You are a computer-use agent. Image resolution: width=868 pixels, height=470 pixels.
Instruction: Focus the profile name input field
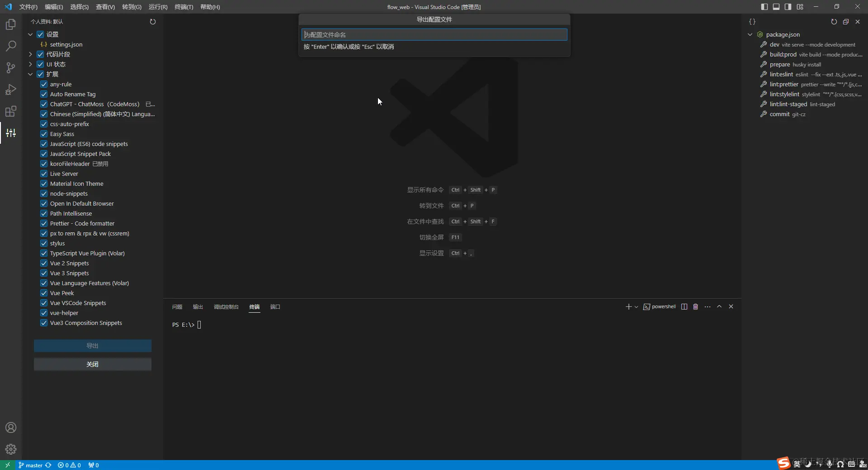tap(434, 35)
